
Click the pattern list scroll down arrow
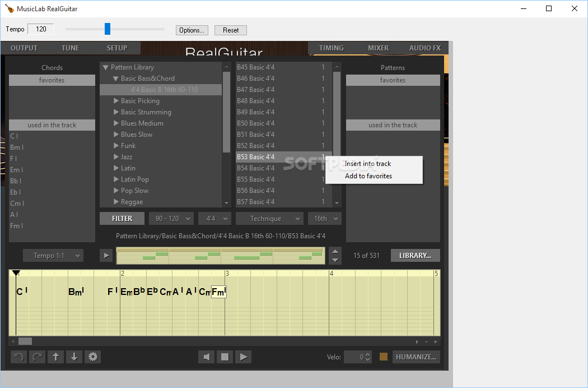pos(337,203)
